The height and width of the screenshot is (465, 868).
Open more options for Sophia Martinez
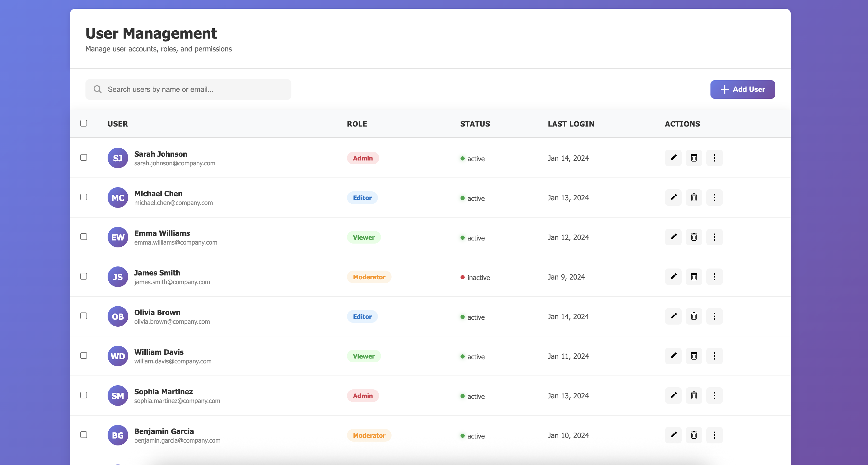point(715,395)
